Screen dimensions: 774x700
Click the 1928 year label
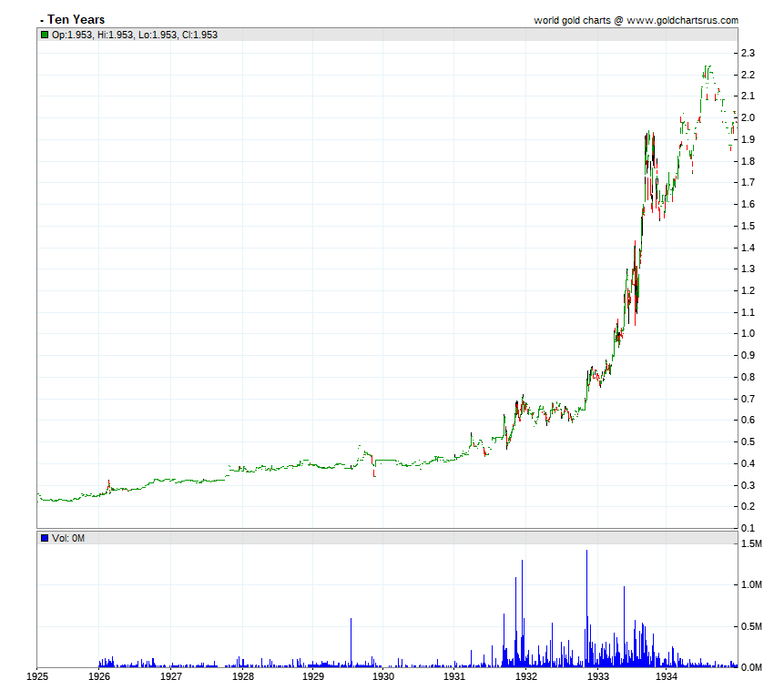pyautogui.click(x=243, y=676)
